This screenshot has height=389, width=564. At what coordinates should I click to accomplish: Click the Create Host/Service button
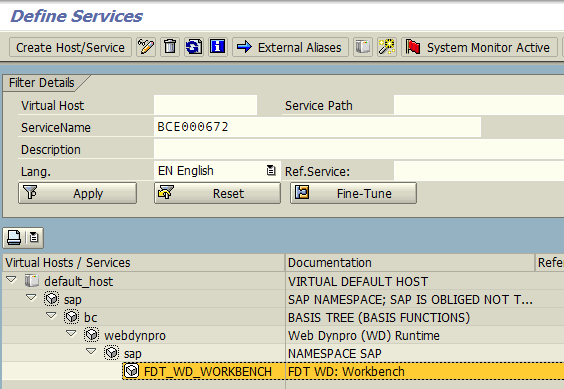[70, 47]
